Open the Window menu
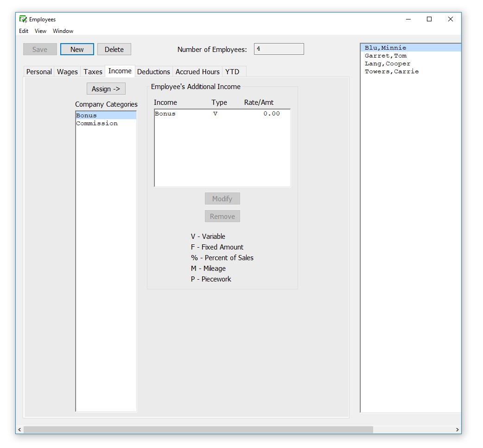Image resolution: width=483 pixels, height=448 pixels. tap(63, 31)
